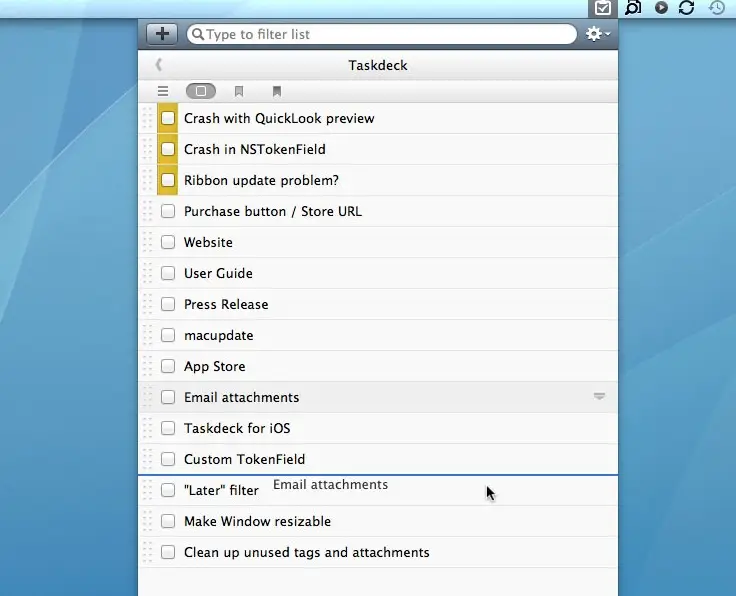The height and width of the screenshot is (596, 736).
Task: Click drag handle of Custom TokenField row
Action: (x=147, y=459)
